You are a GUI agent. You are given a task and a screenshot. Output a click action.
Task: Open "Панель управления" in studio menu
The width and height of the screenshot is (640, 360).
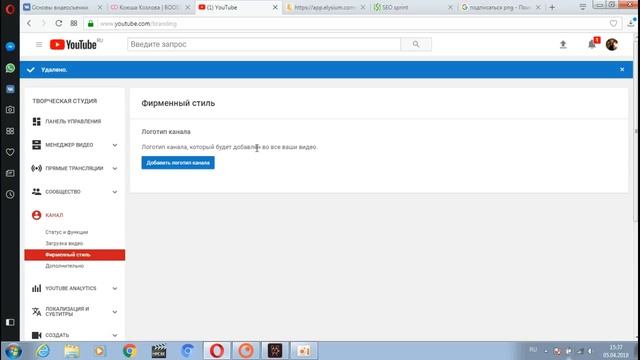[73, 122]
